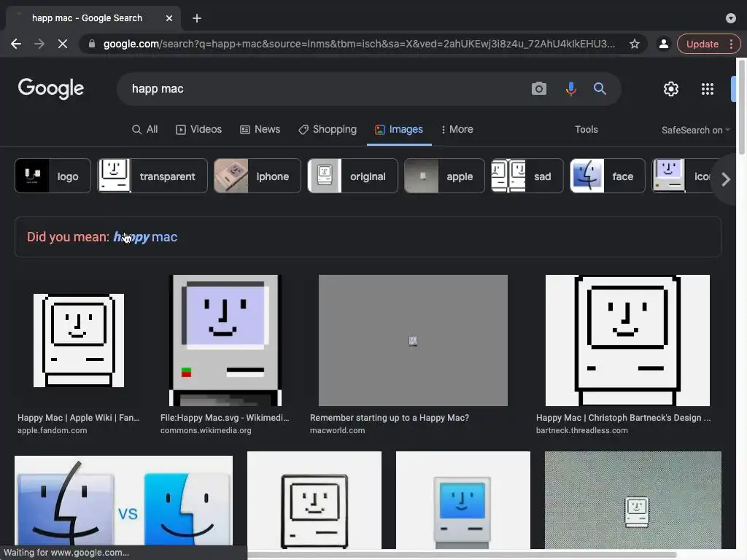Click the commons.wikimedia.org source text
Image resolution: width=747 pixels, height=560 pixels.
point(206,430)
